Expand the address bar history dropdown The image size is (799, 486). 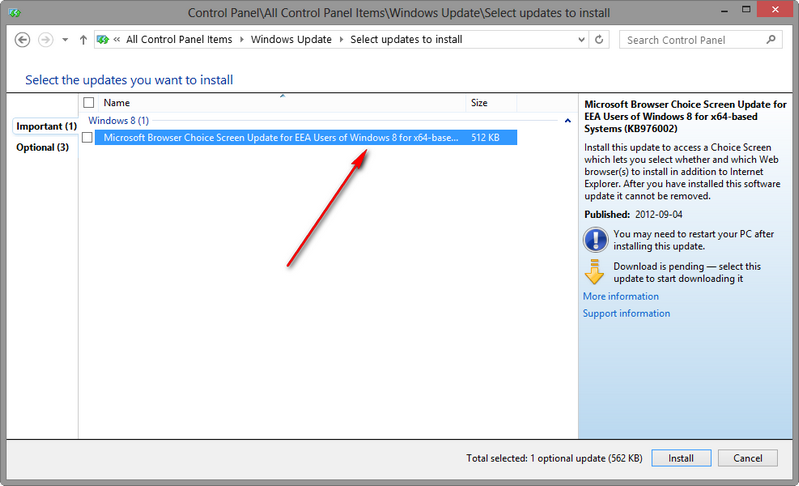coord(580,40)
